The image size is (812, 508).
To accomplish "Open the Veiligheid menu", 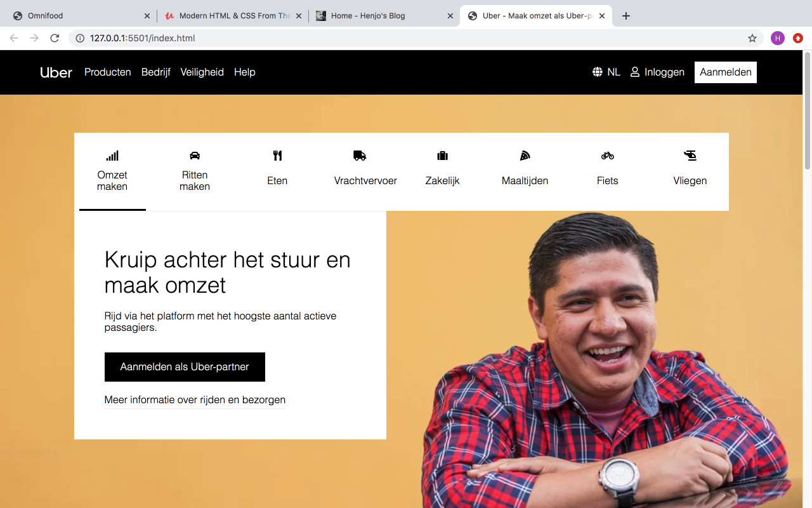I will coord(202,72).
